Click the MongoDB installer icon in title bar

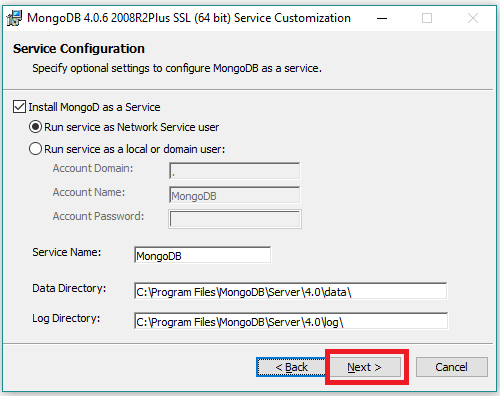(x=14, y=18)
